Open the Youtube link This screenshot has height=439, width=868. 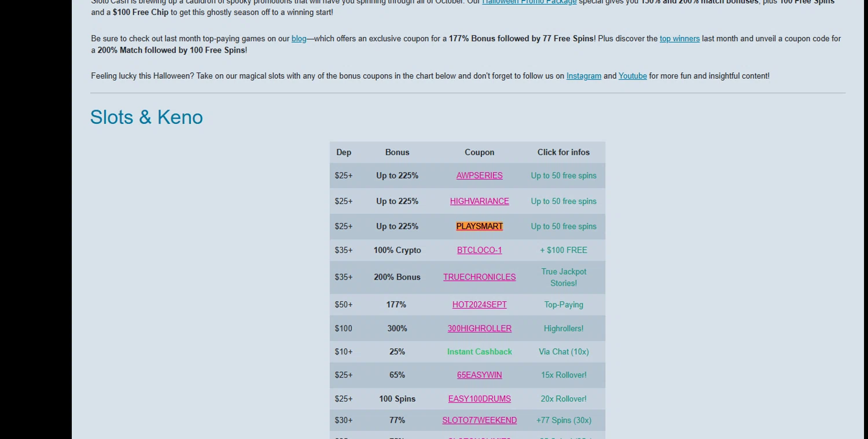pos(632,76)
